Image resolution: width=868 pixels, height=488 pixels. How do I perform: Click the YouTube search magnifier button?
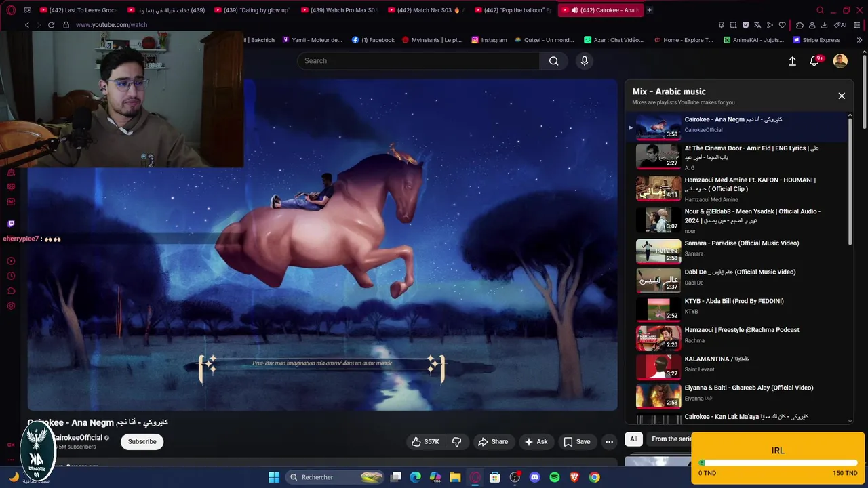[x=553, y=61]
